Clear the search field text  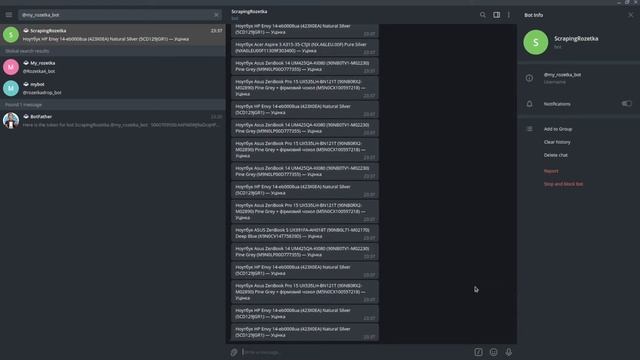(216, 15)
